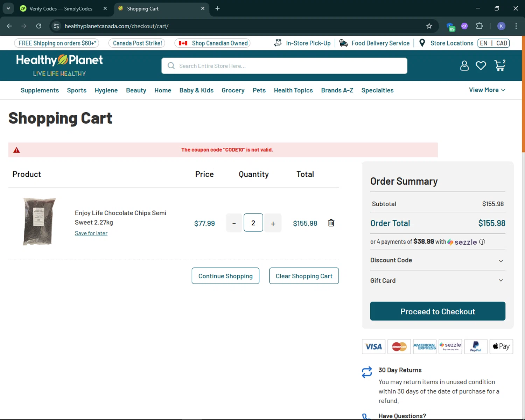Screen dimensions: 525x420
Task: Click the Visa payment icon
Action: (x=373, y=346)
